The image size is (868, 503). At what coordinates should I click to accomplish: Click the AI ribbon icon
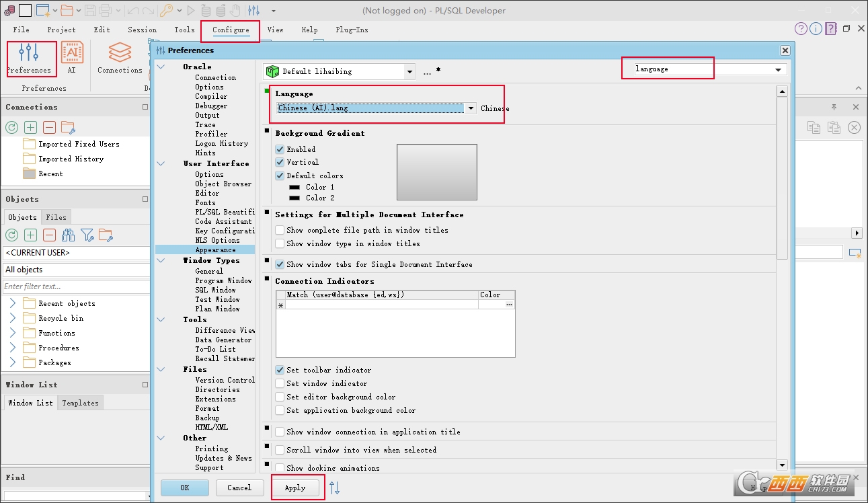[72, 59]
